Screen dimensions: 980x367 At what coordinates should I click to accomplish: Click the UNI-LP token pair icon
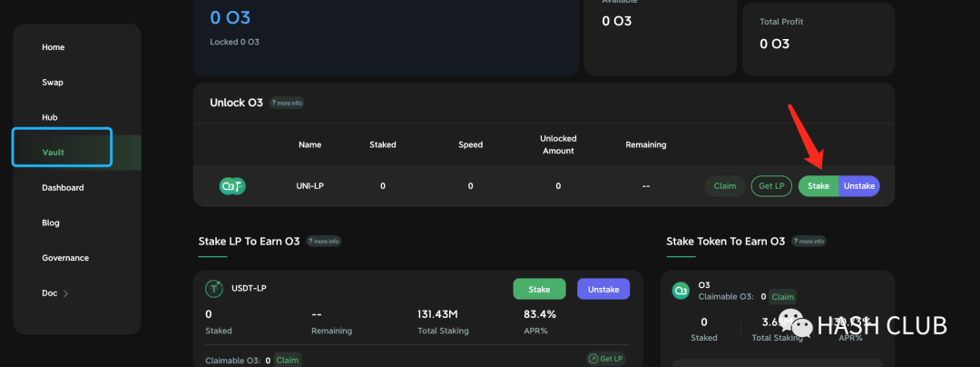click(x=232, y=185)
